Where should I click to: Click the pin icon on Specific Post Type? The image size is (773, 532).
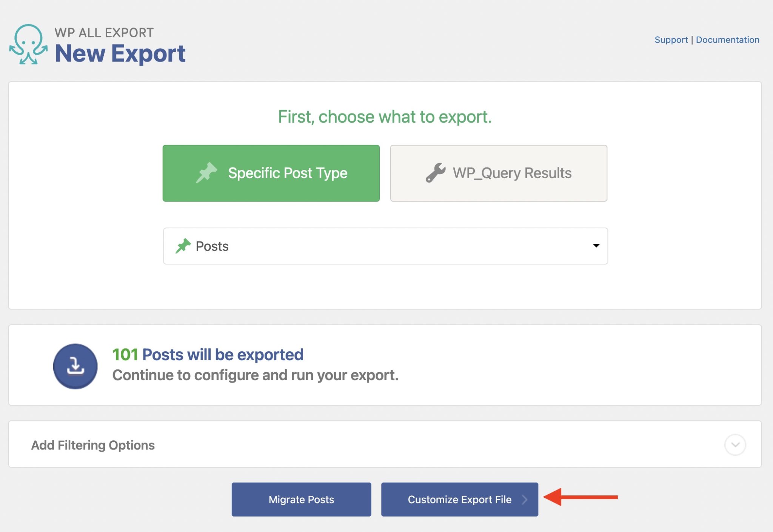click(208, 172)
